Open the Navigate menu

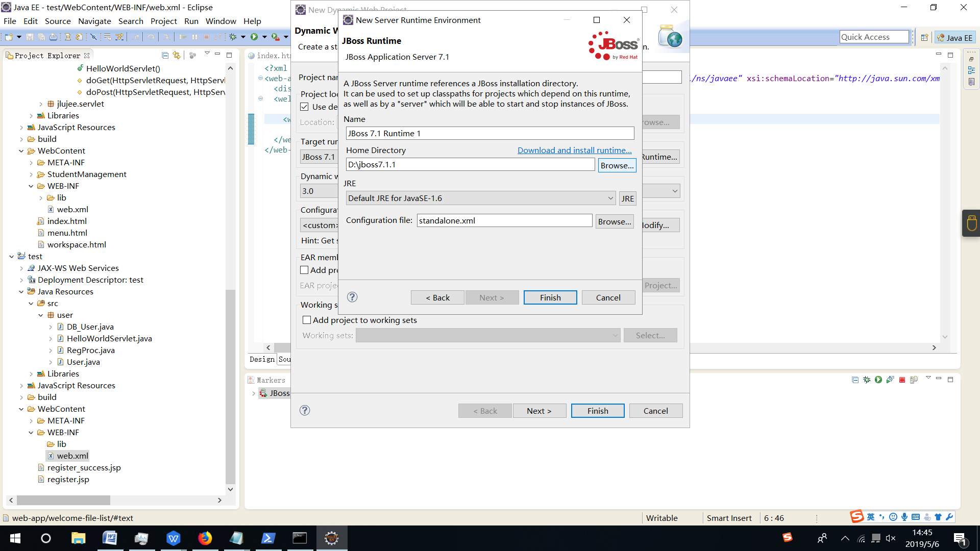tap(94, 21)
